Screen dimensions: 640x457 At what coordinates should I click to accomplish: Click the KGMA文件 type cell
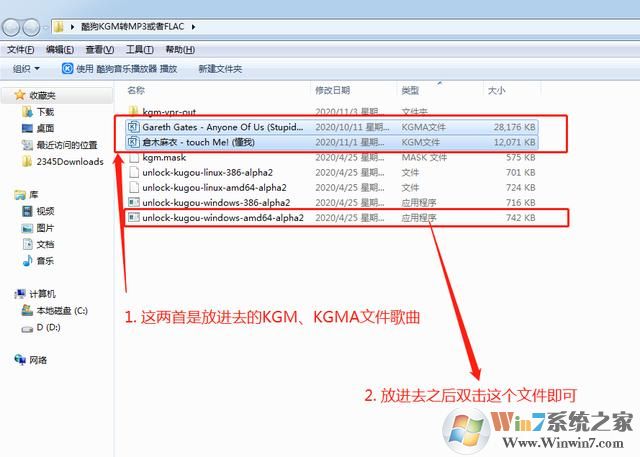(x=423, y=127)
